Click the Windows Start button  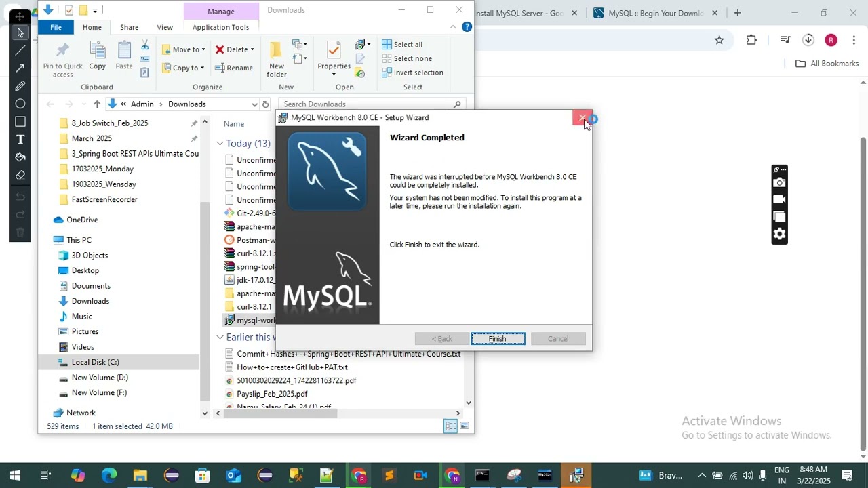click(x=15, y=475)
